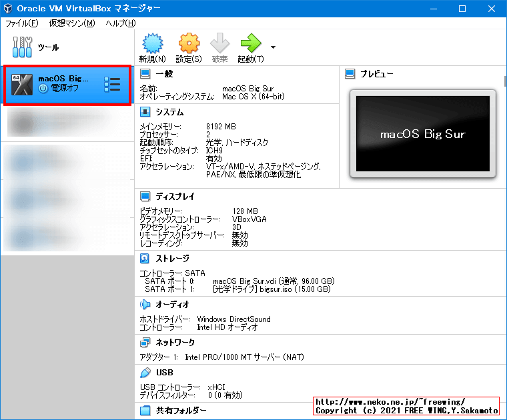Click the Intel PRO/1000 MT adapter text

244,357
